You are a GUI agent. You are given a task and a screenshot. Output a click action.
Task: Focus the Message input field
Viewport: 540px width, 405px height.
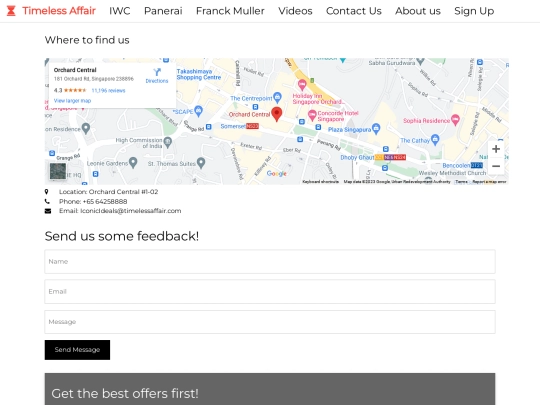pos(270,322)
